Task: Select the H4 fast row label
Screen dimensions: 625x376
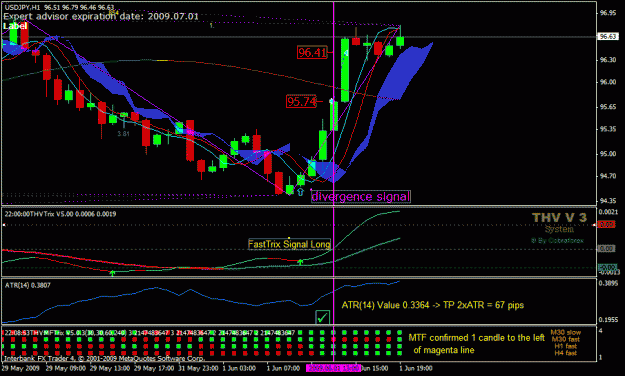Action: pyautogui.click(x=566, y=353)
